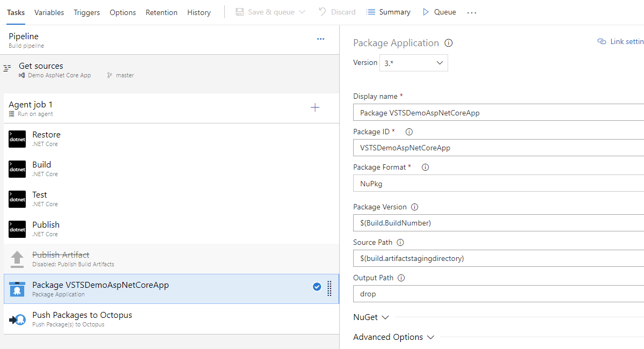Viewport: 644px width, 349px height.
Task: Open the Version dropdown showing 3.*
Action: click(x=413, y=62)
